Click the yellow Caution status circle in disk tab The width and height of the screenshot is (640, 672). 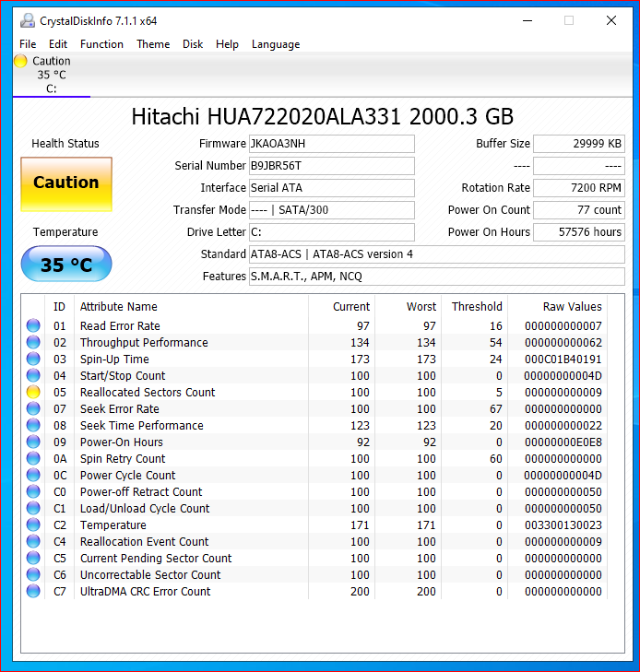point(20,61)
